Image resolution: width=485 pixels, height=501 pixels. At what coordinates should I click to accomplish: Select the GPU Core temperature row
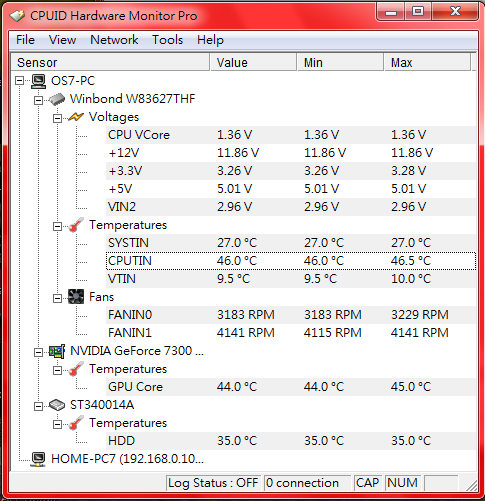pos(291,387)
